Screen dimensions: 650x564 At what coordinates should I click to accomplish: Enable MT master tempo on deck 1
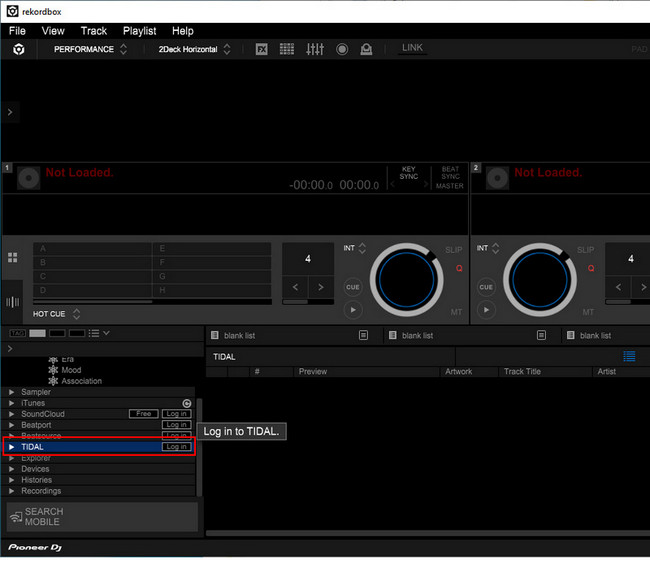click(456, 312)
